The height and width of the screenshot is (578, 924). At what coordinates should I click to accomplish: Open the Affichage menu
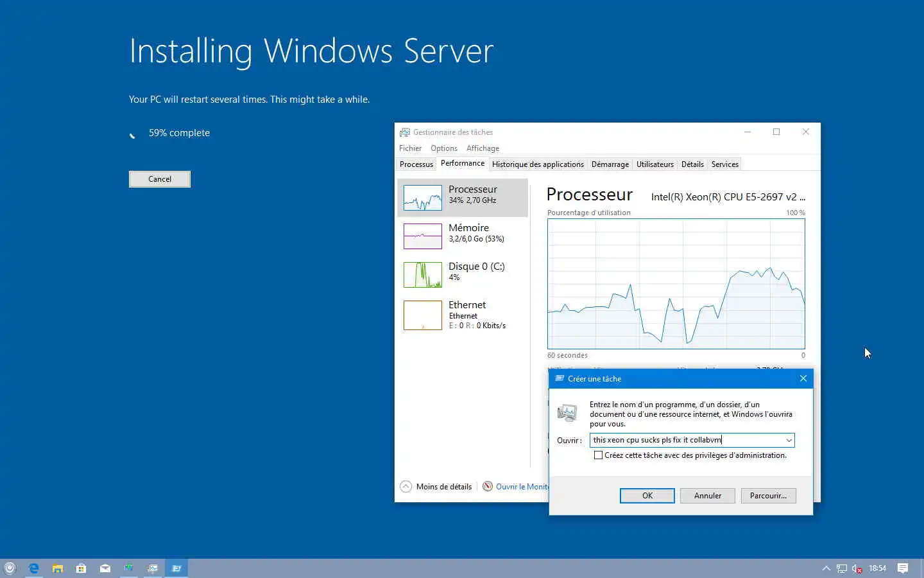[483, 148]
